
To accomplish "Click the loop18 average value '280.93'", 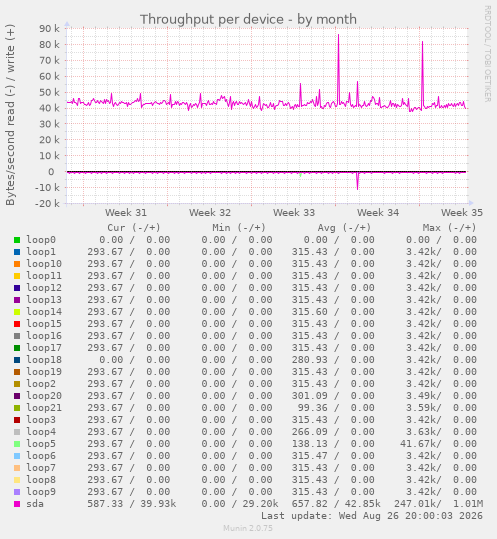I will click(310, 360).
